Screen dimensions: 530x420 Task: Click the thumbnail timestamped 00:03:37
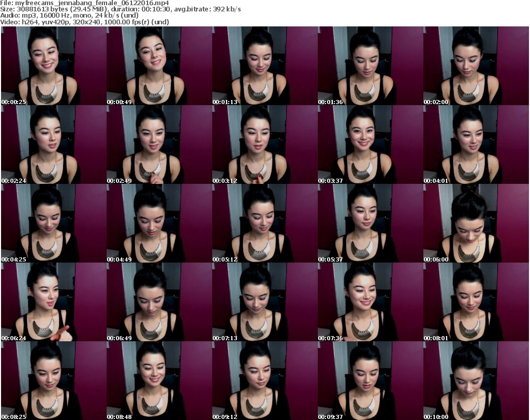370,144
